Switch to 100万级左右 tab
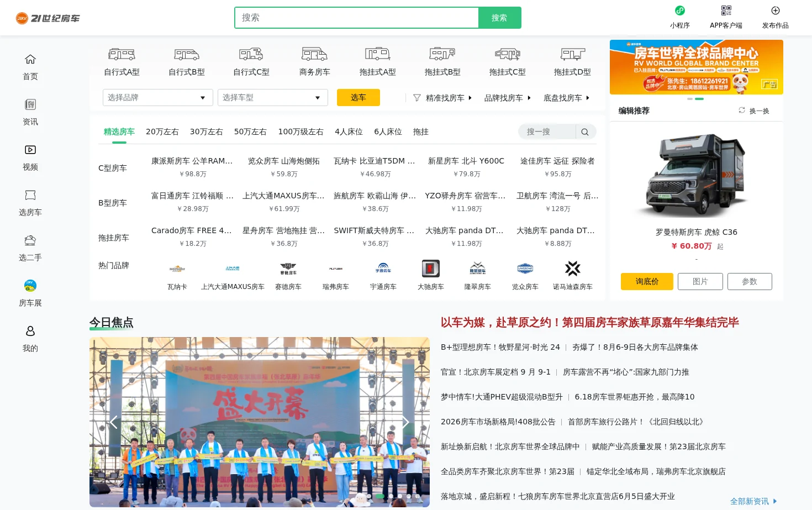 pyautogui.click(x=301, y=132)
